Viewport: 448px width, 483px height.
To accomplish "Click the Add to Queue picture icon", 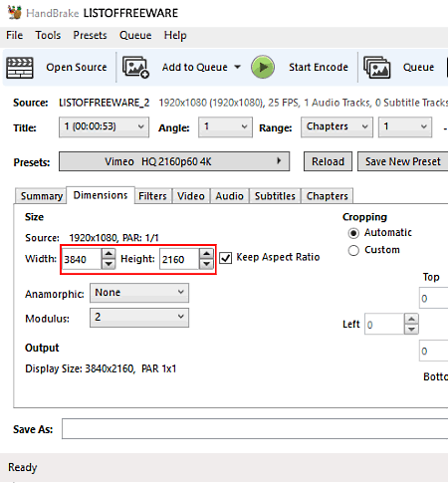I will click(x=135, y=68).
